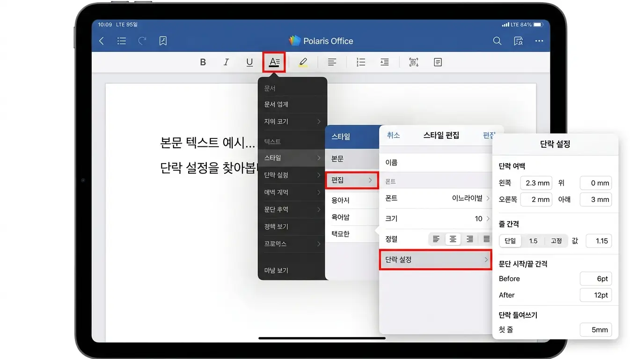Open 크기 10 size picker
This screenshot has width=644, height=359.
tap(435, 218)
